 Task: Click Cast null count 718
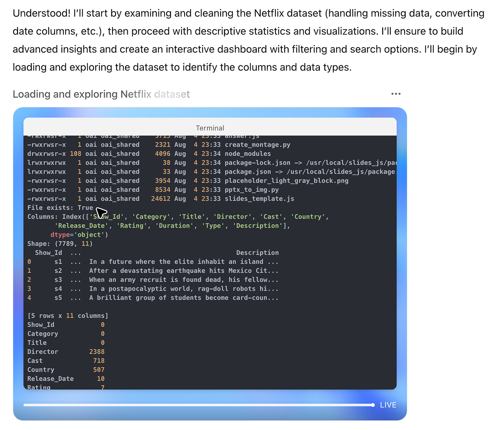99,361
